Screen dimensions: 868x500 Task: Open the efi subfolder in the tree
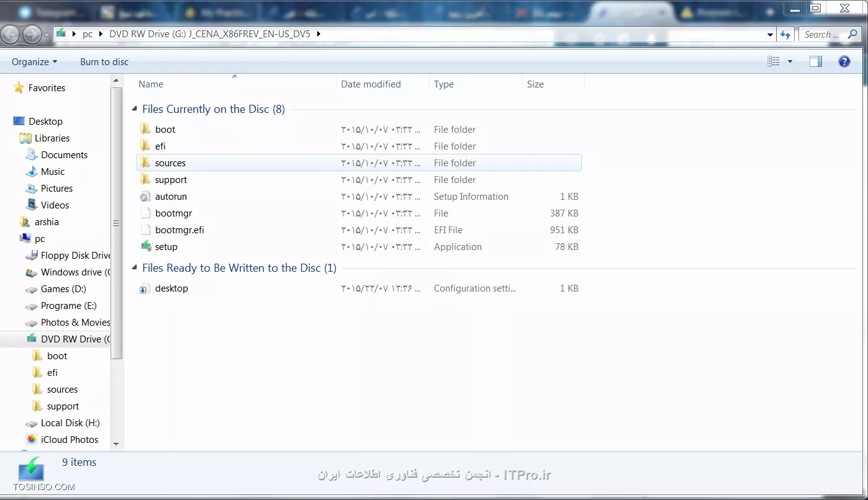(52, 373)
